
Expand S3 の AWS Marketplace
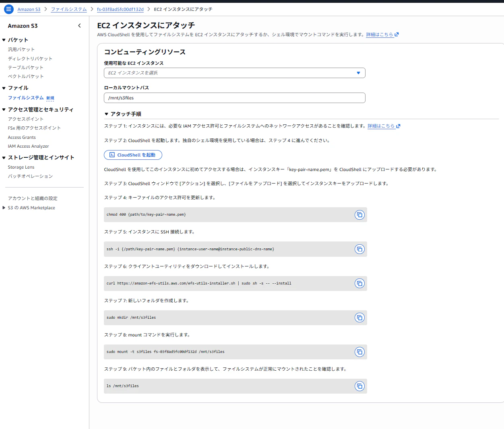4,208
